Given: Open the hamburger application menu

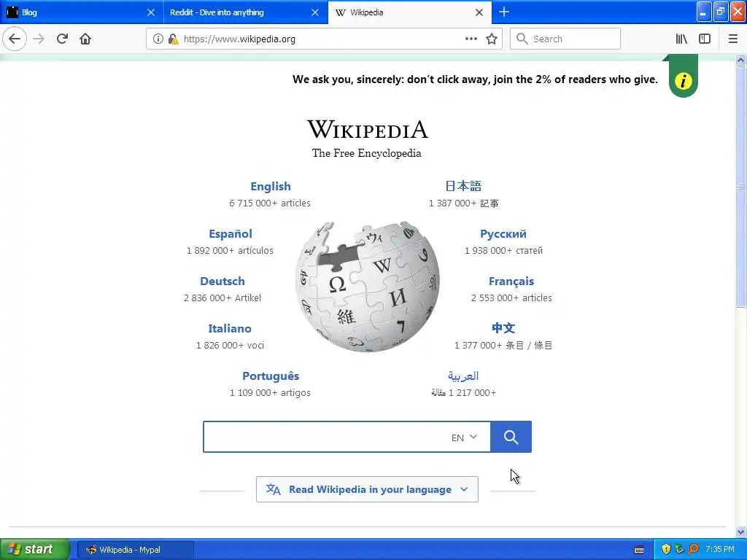Looking at the screenshot, I should pos(732,39).
